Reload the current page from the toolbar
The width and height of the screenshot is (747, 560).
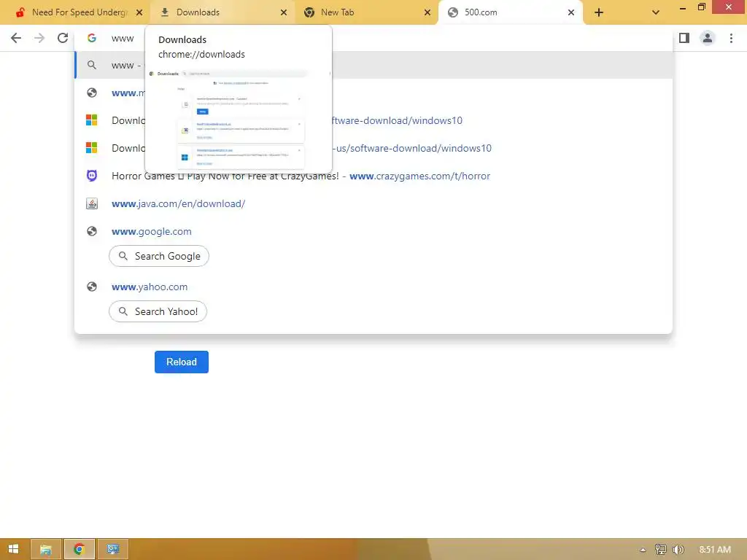click(63, 38)
